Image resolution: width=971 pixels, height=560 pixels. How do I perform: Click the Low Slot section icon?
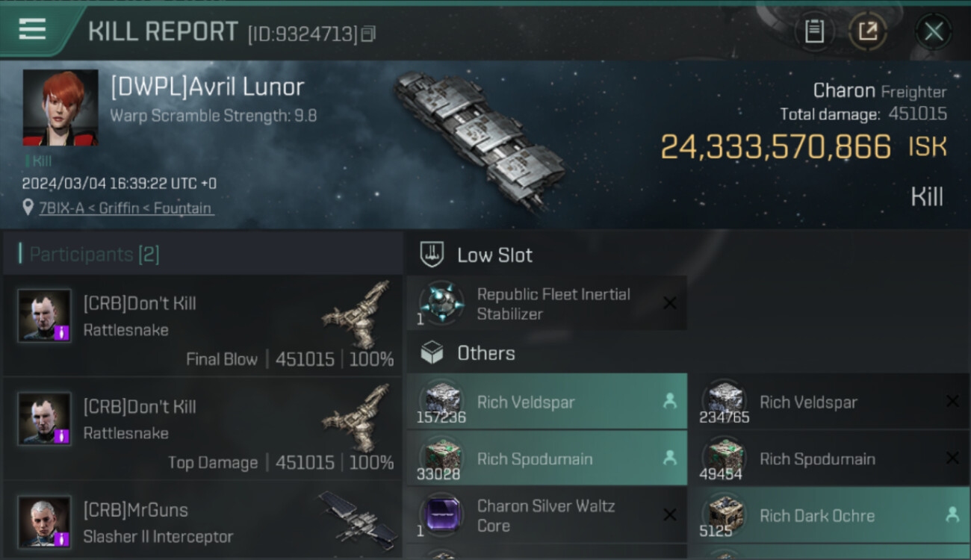click(x=432, y=255)
